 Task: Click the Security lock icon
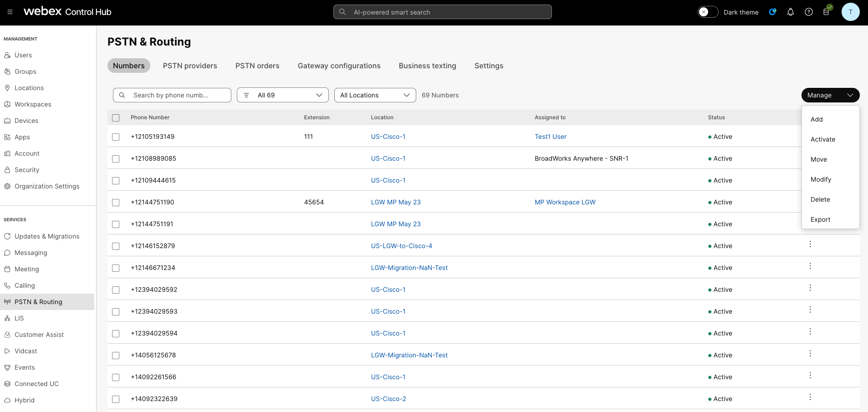(x=7, y=170)
